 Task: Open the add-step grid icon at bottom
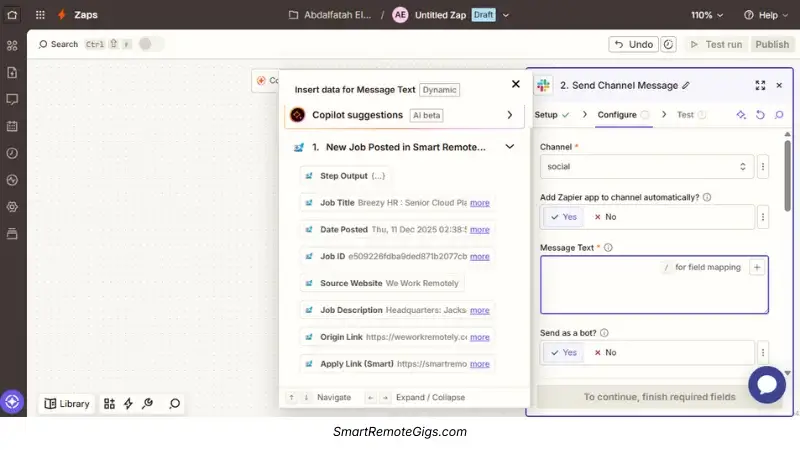tap(109, 404)
